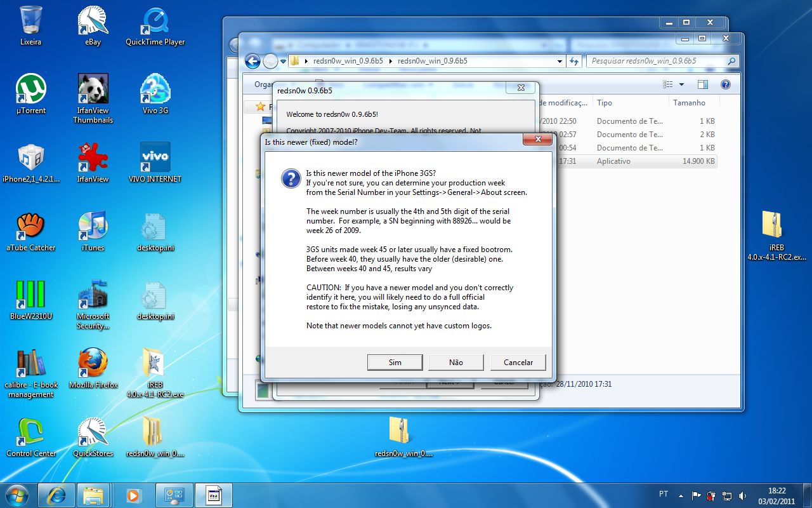Click the Não button in the dialog
812x508 pixels.
pyautogui.click(x=456, y=363)
